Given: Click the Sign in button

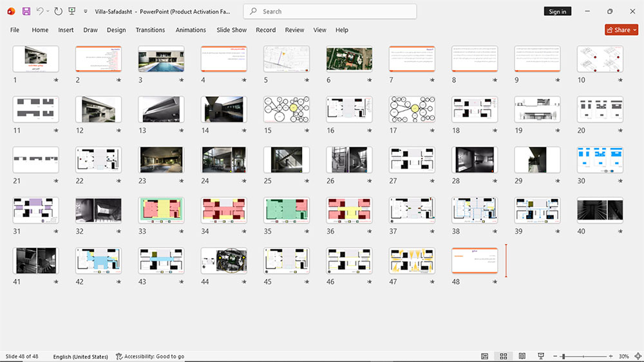Looking at the screenshot, I should pos(557,12).
